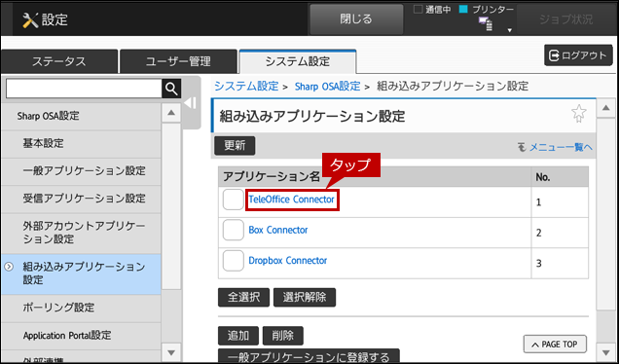Check the Dropbox Connector checkbox
This screenshot has width=619, height=364.
point(233,261)
